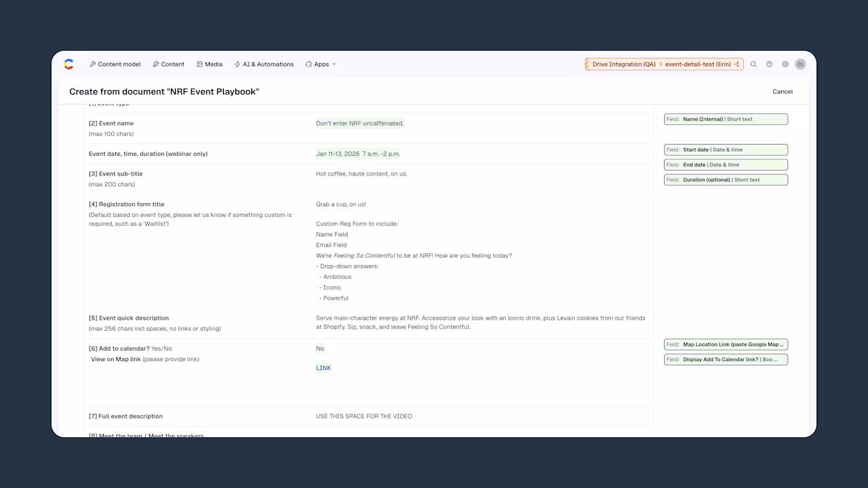Click the Contentful logo icon
The image size is (868, 488).
click(x=68, y=64)
